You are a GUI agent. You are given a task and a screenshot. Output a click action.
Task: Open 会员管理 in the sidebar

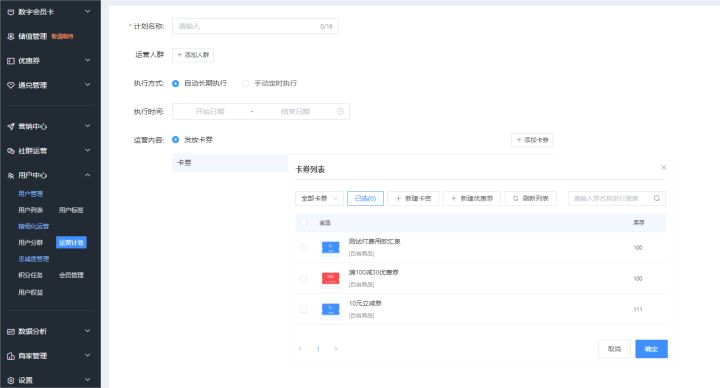[71, 275]
